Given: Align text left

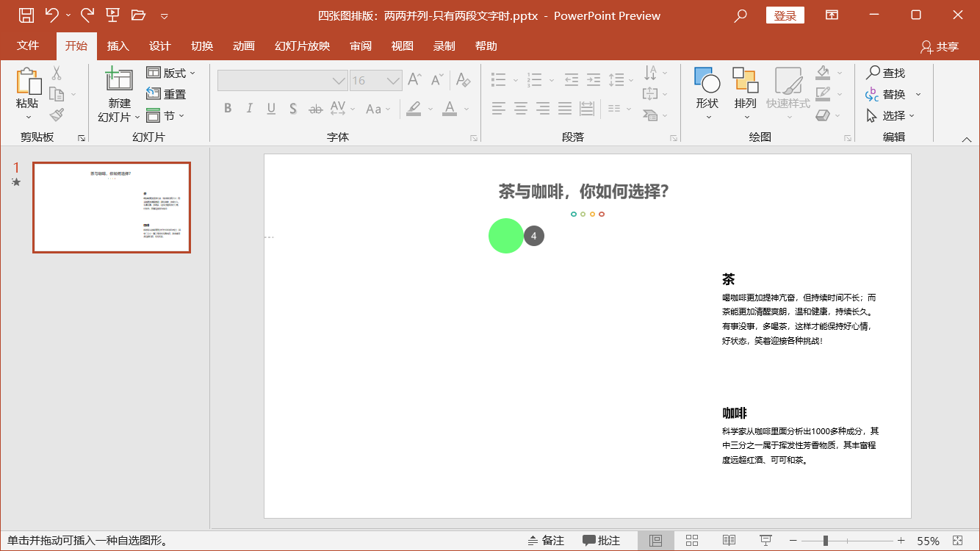Looking at the screenshot, I should (499, 109).
